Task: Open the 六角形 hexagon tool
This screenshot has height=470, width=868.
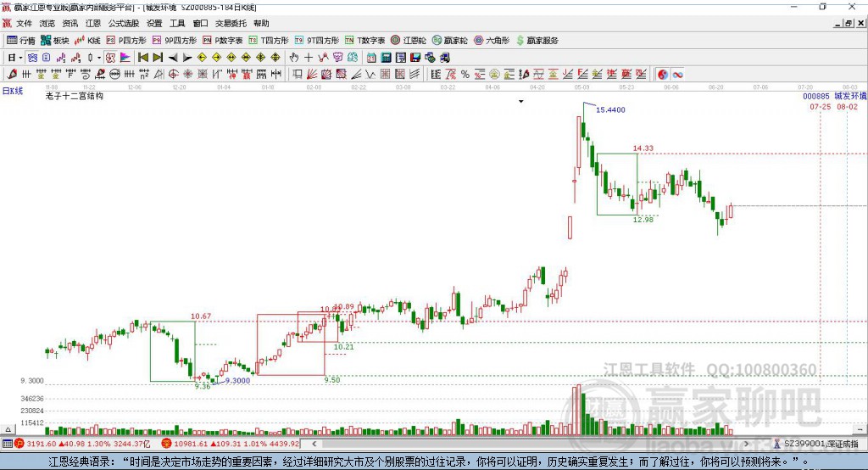Action: tap(492, 41)
